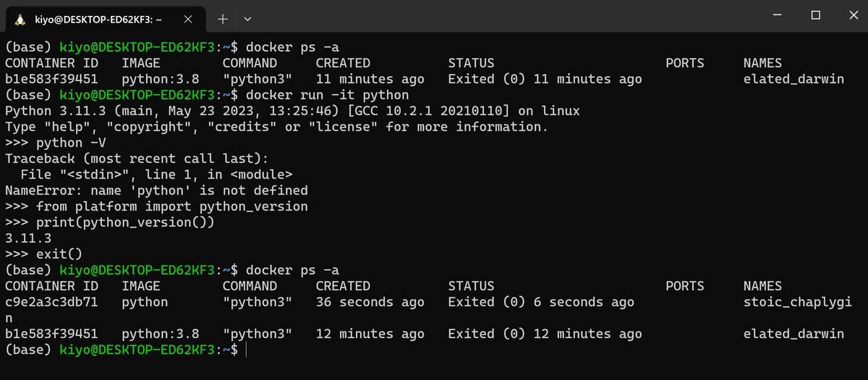This screenshot has height=380, width=868.
Task: Maximize the terminal window
Action: [x=815, y=14]
